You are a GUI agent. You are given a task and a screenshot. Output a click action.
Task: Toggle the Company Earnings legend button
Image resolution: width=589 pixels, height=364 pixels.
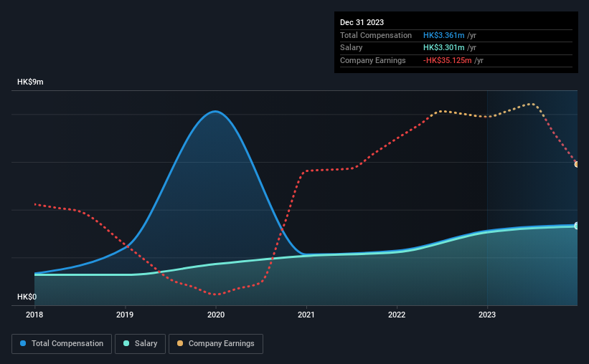216,344
